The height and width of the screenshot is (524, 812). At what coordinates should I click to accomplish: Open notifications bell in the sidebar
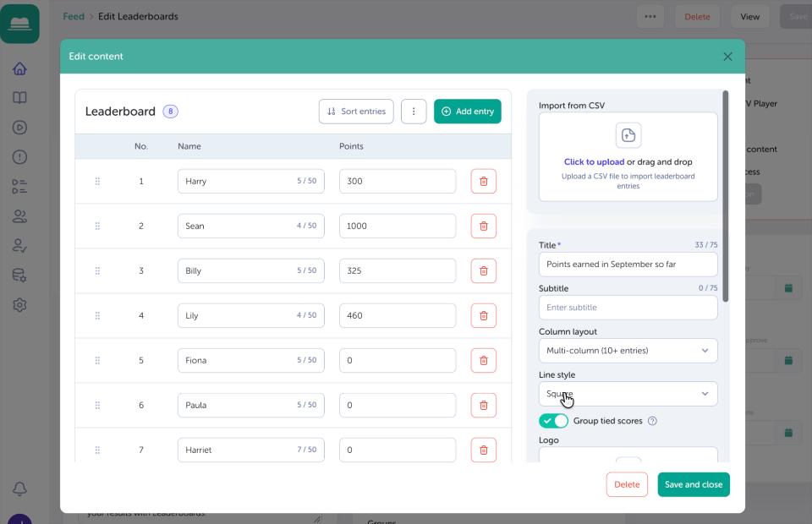tap(19, 489)
